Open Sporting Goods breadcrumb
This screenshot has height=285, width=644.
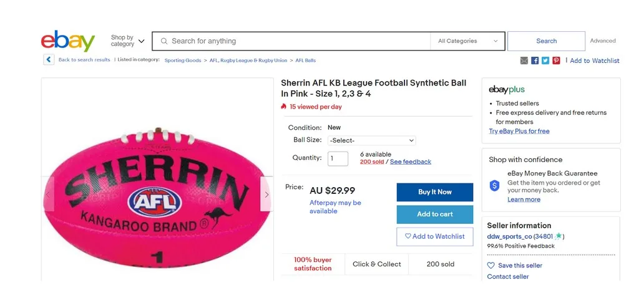coord(183,60)
